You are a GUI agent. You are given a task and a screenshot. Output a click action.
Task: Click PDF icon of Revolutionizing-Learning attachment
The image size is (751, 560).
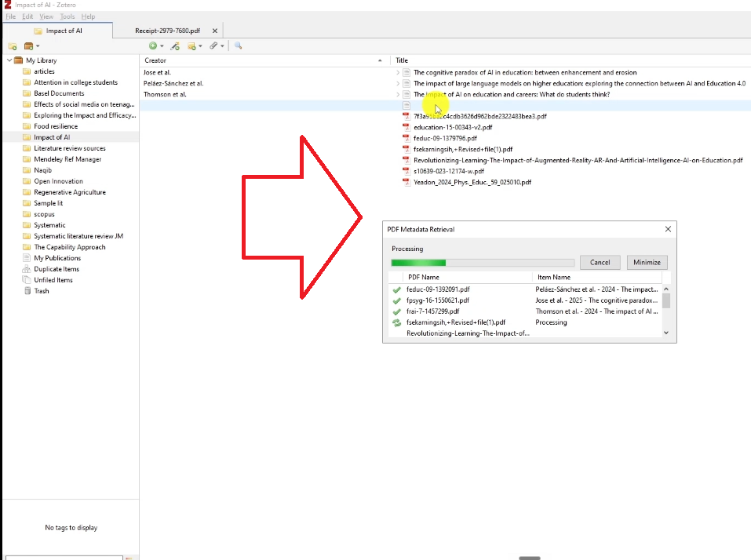click(x=406, y=160)
